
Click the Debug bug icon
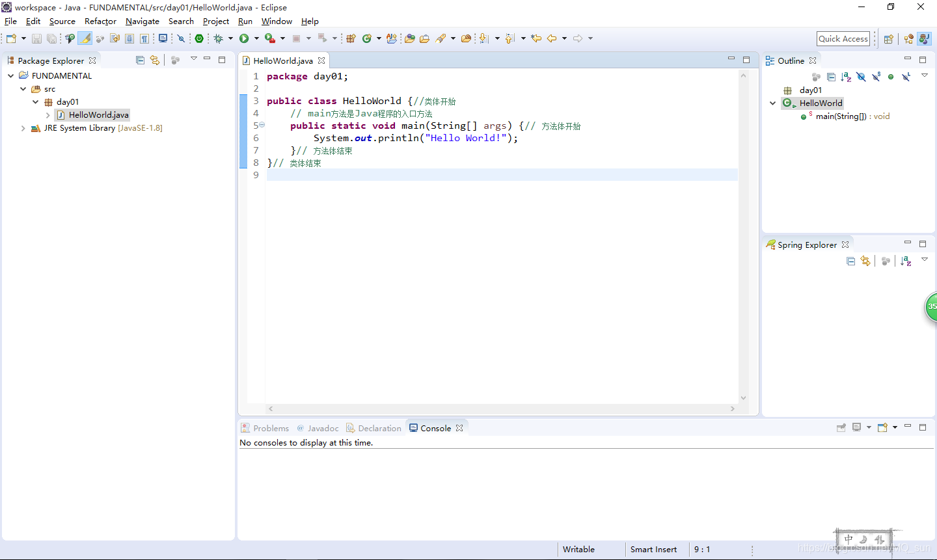[x=219, y=38]
